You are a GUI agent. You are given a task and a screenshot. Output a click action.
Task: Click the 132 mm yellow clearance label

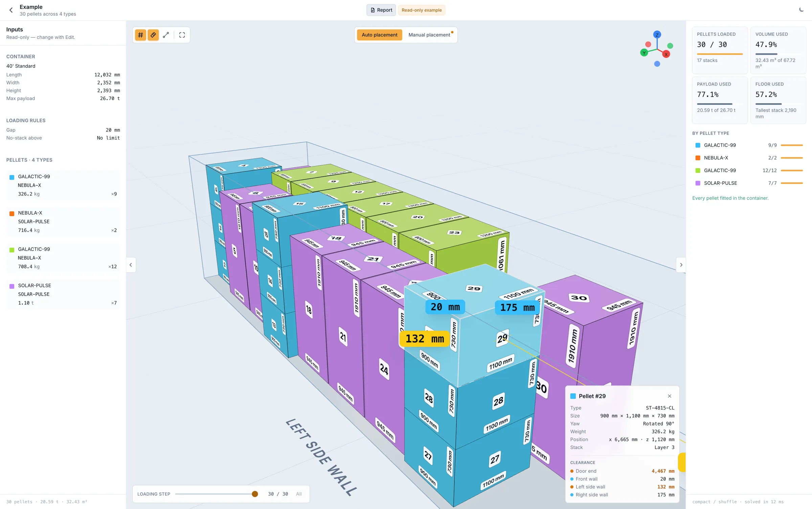click(x=425, y=339)
